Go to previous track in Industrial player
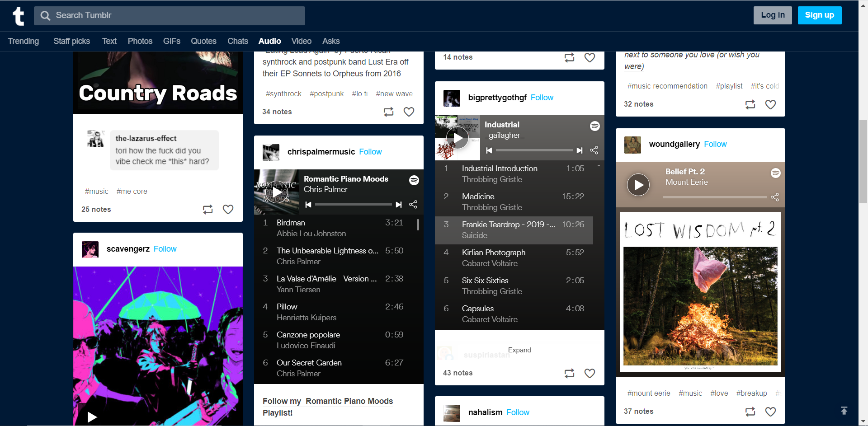This screenshot has height=426, width=868. point(489,150)
